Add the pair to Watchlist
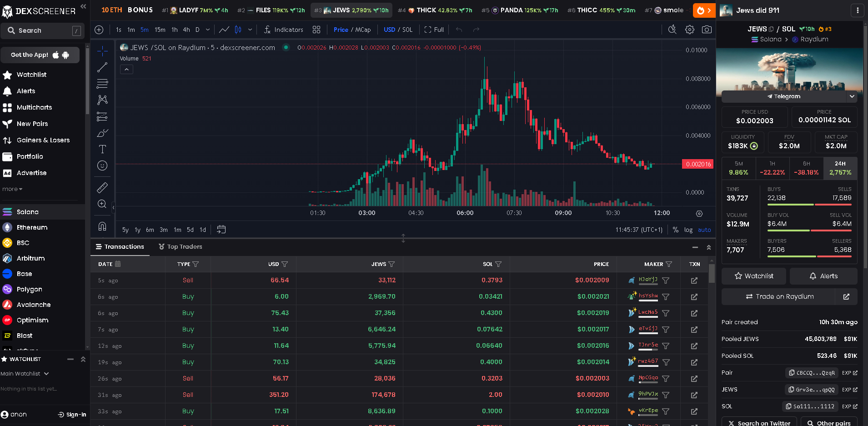This screenshot has width=868, height=426. [754, 276]
